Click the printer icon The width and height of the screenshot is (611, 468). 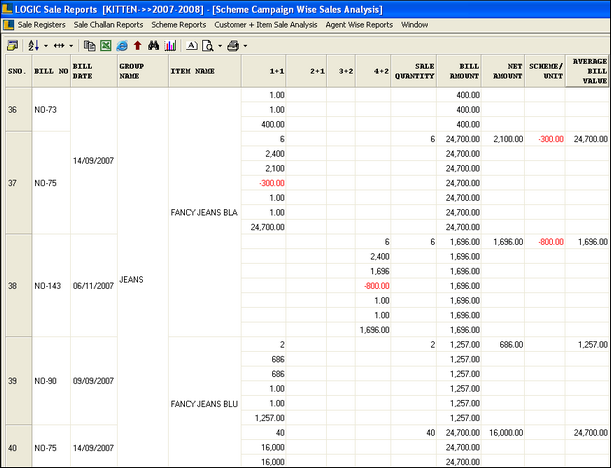233,46
